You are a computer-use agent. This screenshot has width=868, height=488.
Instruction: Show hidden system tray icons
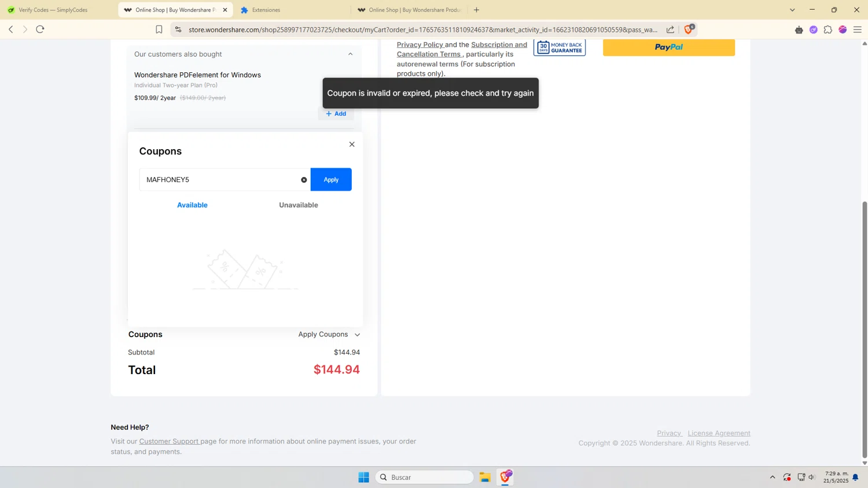tap(773, 477)
